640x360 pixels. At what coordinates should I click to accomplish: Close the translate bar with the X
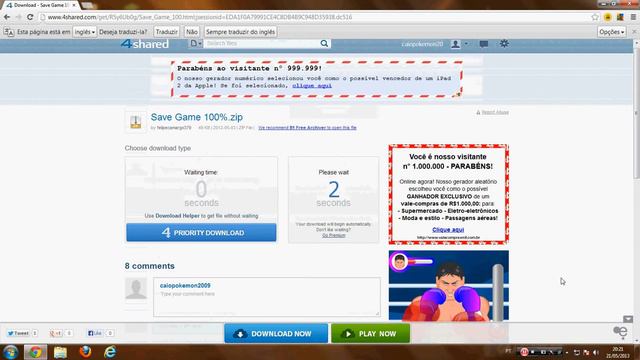pyautogui.click(x=634, y=32)
